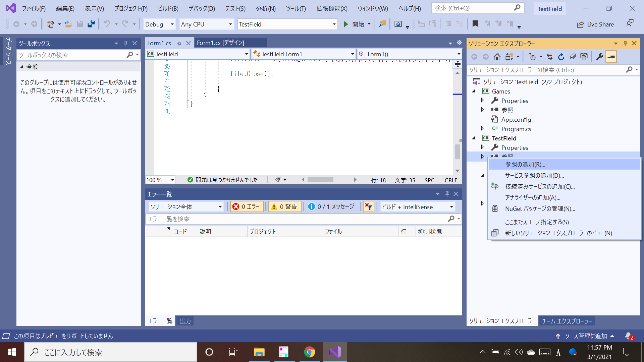Open the Debug configuration dropdown

(x=159, y=24)
